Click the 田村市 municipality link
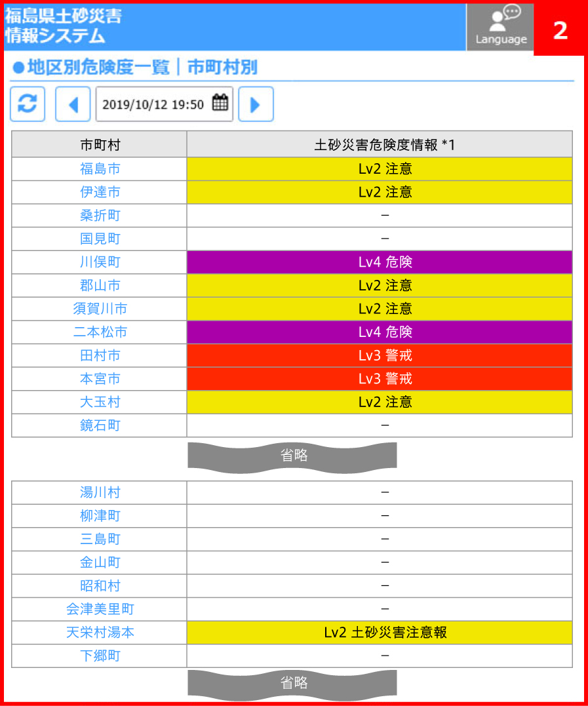Viewport: 588px width, 706px height. pos(100,356)
